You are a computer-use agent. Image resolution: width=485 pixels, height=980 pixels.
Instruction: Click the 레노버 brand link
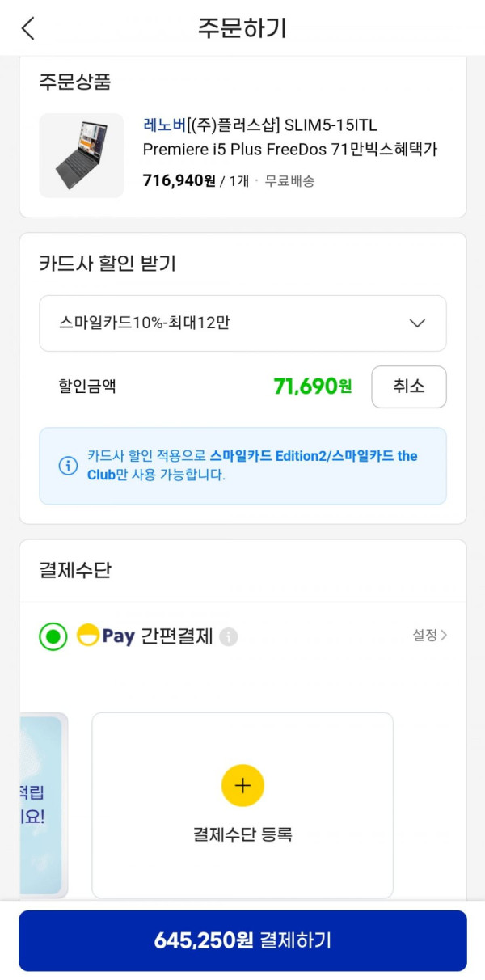tap(164, 125)
